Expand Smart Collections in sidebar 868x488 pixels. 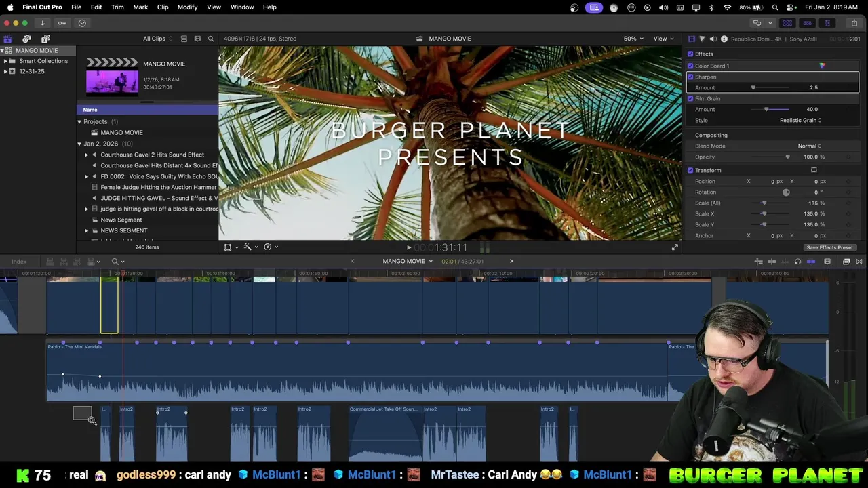[5, 61]
